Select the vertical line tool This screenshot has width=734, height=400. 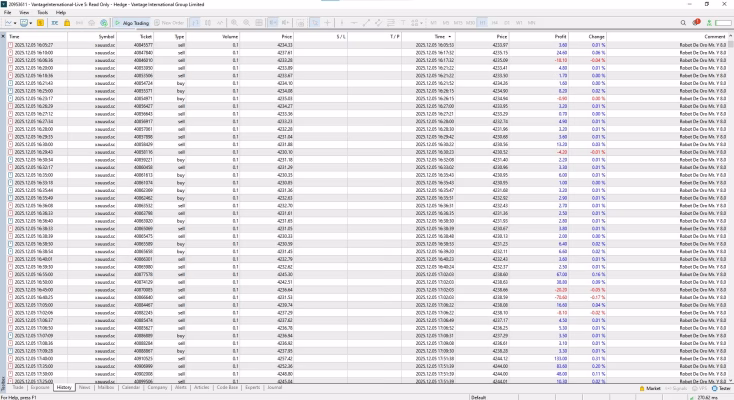342,22
